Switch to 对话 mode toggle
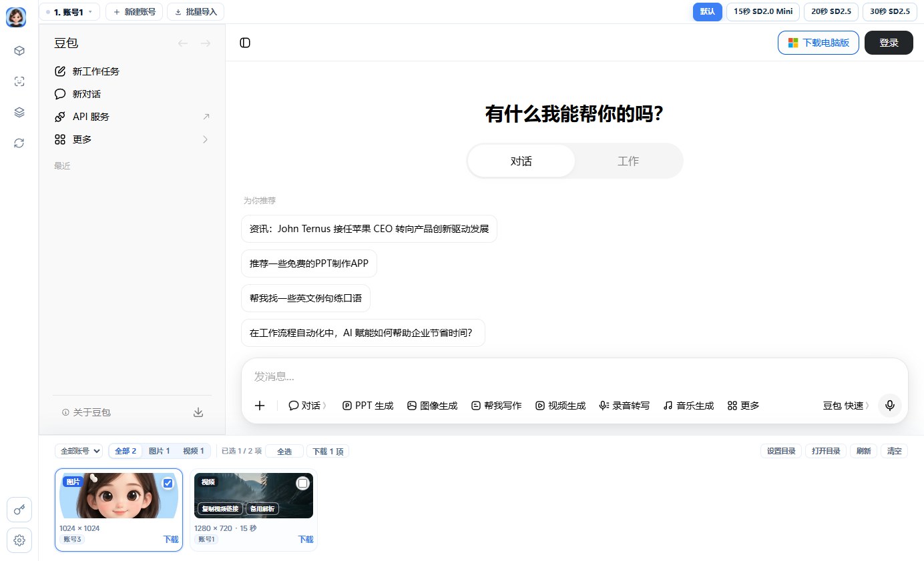 (x=521, y=161)
